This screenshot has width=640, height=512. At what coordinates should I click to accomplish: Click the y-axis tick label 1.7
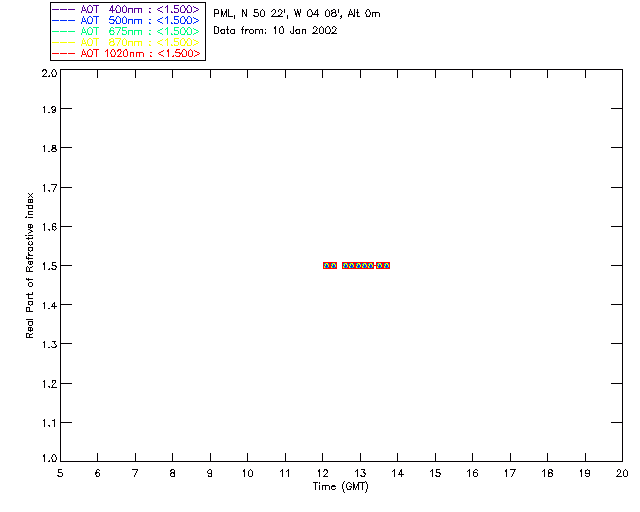click(x=49, y=188)
